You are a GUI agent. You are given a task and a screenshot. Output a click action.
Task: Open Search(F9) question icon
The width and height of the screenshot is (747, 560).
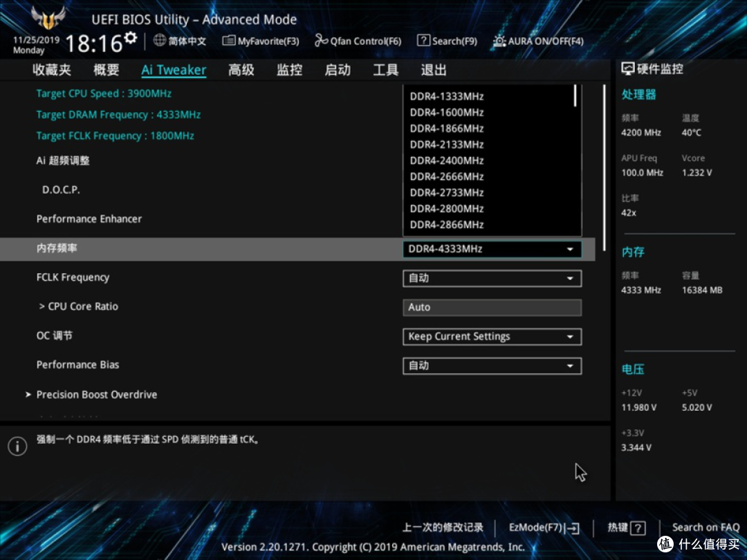[423, 41]
